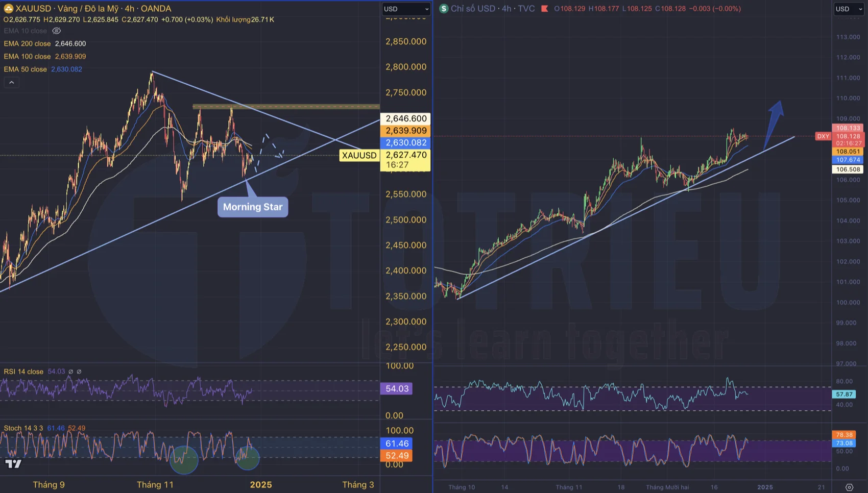Click the yellow horizontal resistance zone band
The image size is (868, 493).
coord(286,107)
